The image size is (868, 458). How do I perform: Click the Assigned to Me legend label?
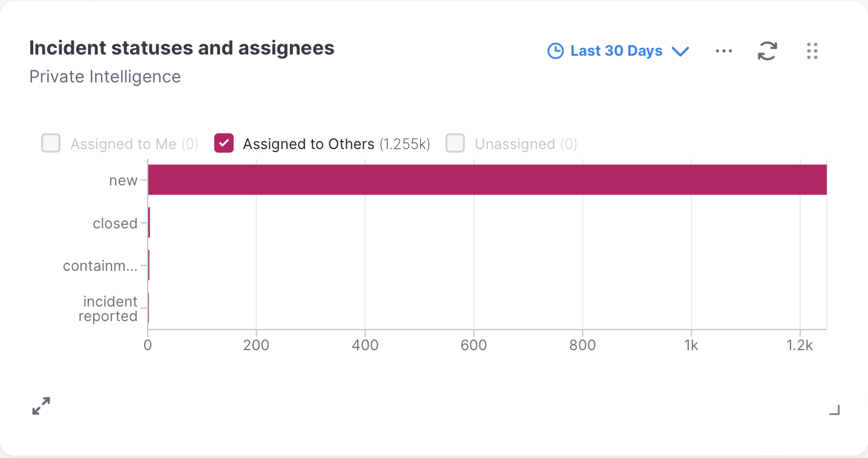pos(123,144)
